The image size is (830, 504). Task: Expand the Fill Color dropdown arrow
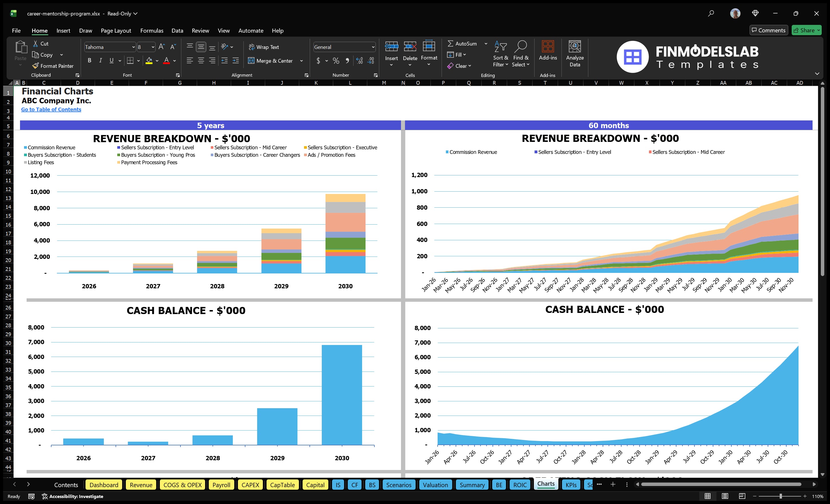point(157,61)
